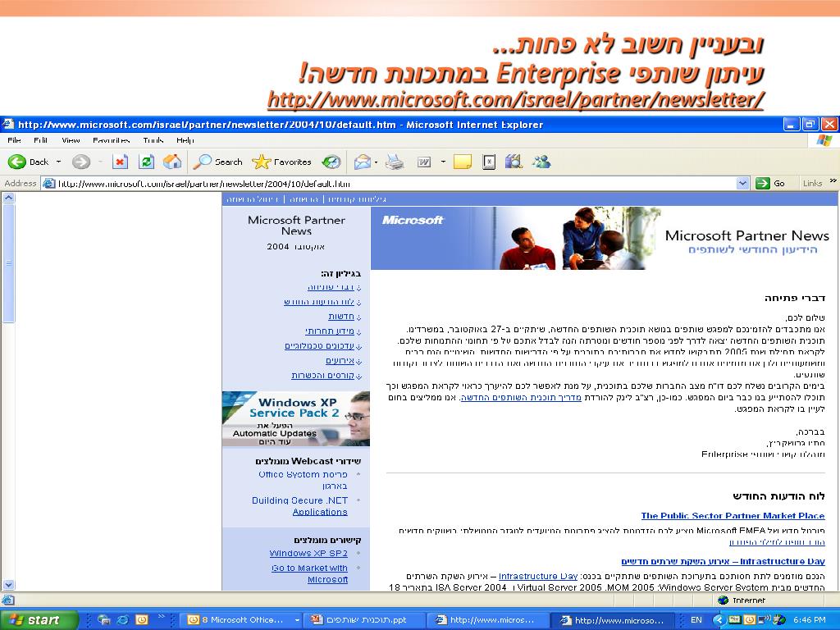Click the page icon in Address bar
Image resolution: width=840 pixels, height=630 pixels.
click(x=49, y=184)
